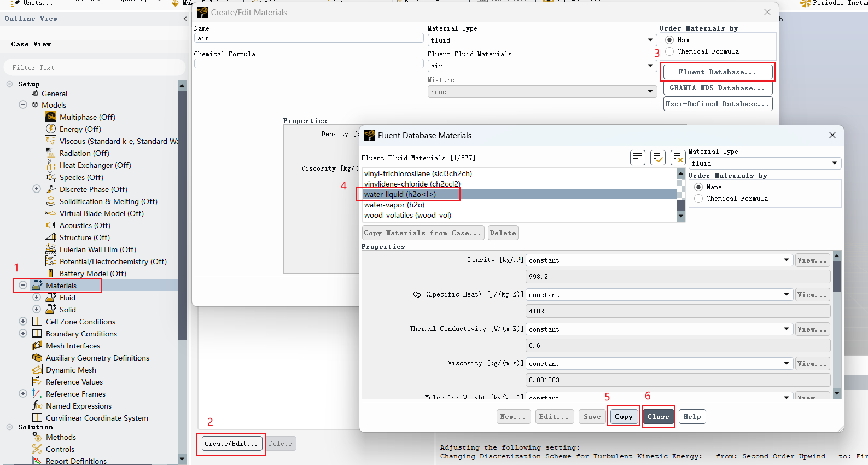Open Material Type dropdown in Create/Edit Materials
Image resolution: width=868 pixels, height=465 pixels.
pos(542,40)
